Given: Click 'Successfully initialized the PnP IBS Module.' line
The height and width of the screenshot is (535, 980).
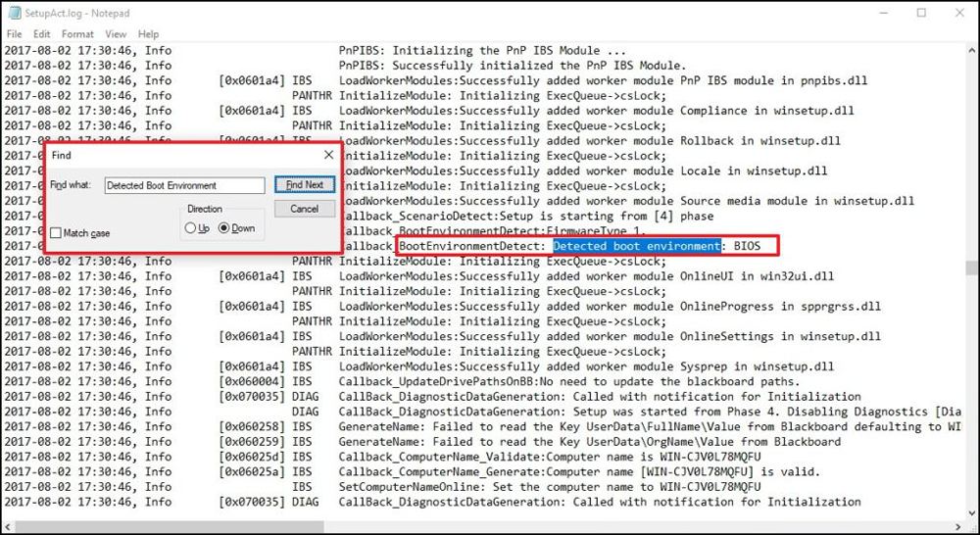Looking at the screenshot, I should (513, 66).
